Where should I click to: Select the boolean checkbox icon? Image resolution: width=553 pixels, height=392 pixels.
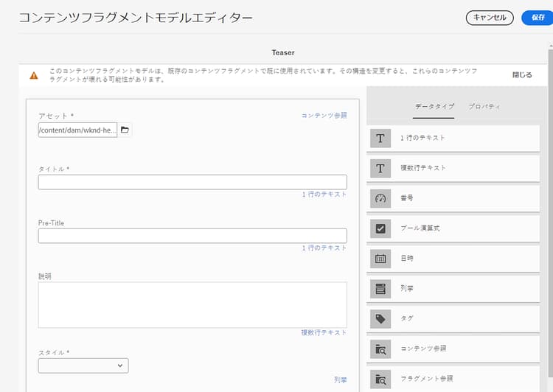380,228
